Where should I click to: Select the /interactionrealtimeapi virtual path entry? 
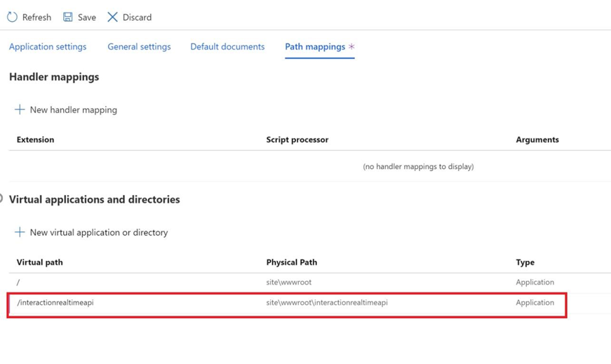(x=55, y=302)
